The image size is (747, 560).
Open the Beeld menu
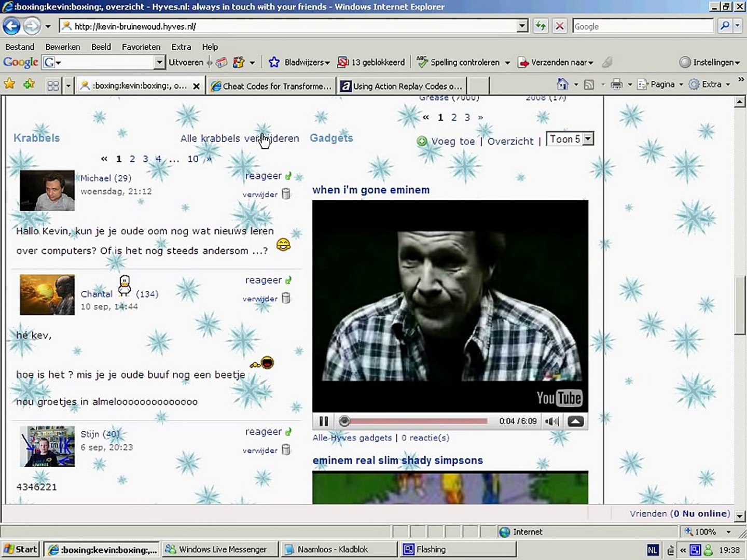pos(101,47)
